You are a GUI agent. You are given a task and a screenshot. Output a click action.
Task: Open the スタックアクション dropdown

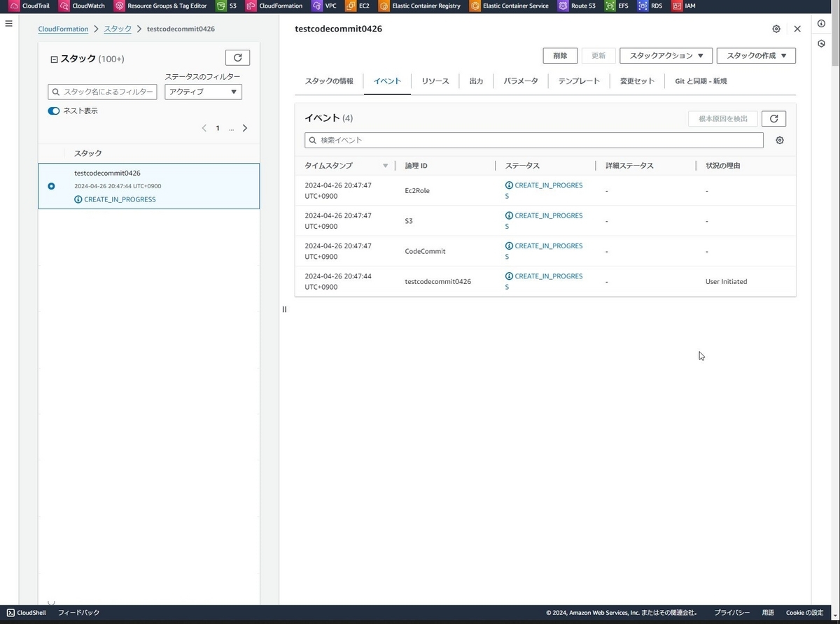pyautogui.click(x=666, y=55)
